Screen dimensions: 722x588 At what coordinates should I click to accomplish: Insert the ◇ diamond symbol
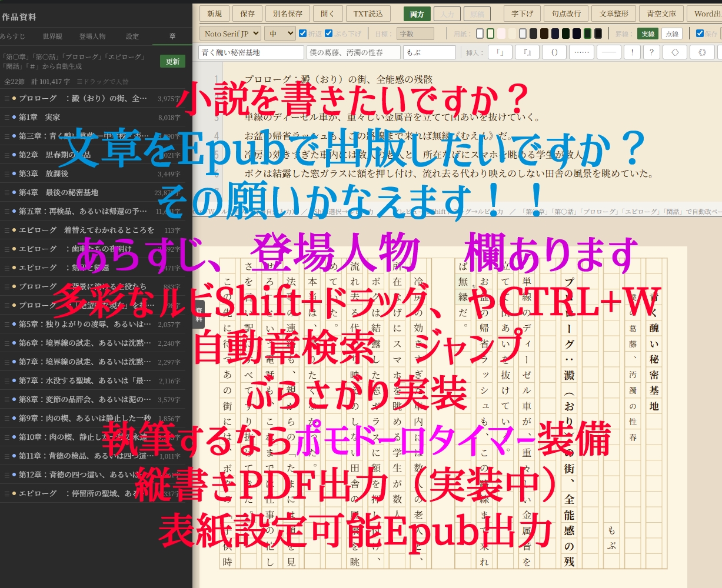tap(675, 52)
